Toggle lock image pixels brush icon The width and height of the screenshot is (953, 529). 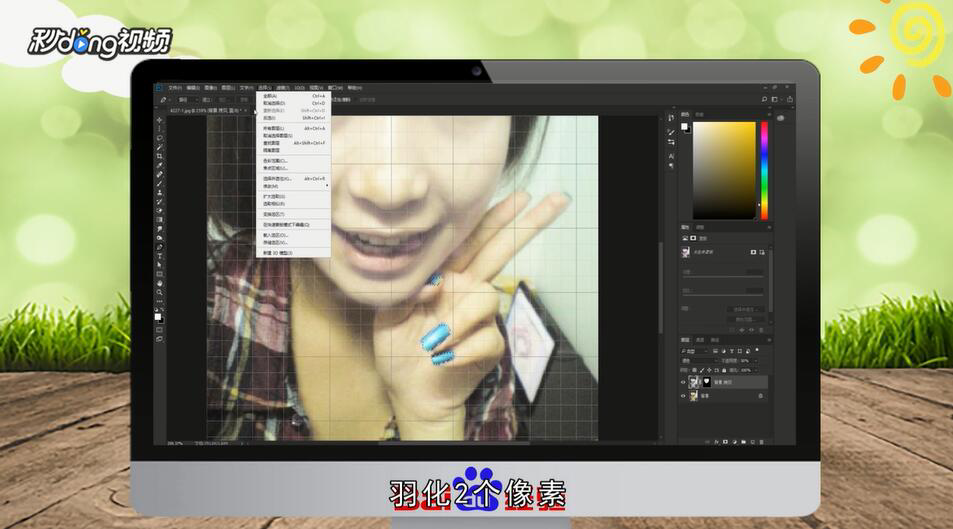point(702,370)
